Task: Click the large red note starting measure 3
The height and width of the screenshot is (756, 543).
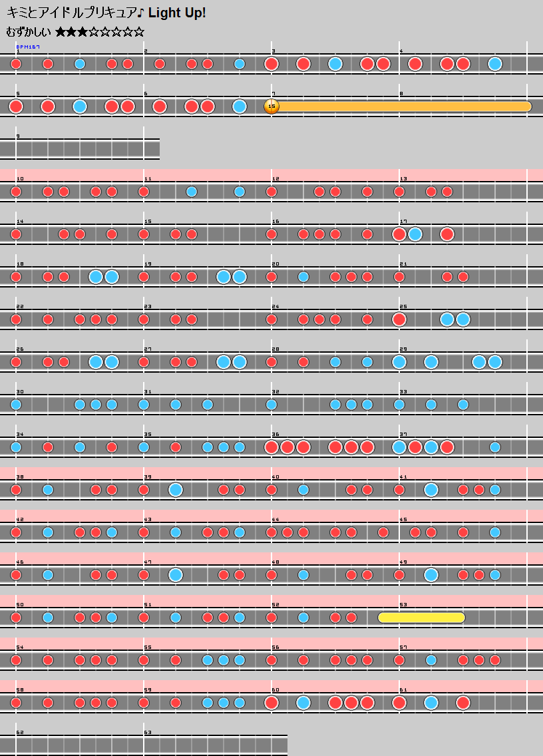Action: click(x=271, y=64)
